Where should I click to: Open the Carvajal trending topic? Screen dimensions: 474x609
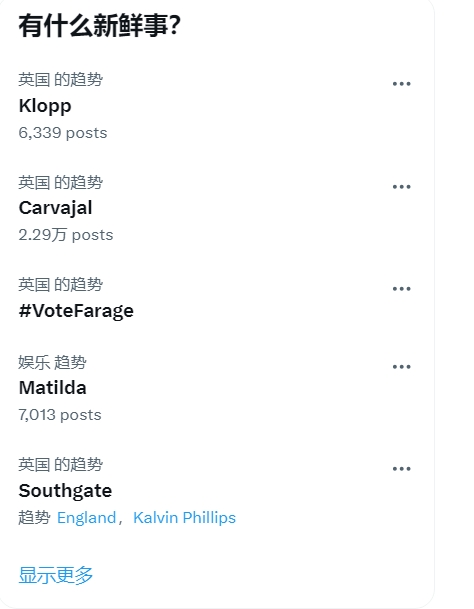coord(56,208)
